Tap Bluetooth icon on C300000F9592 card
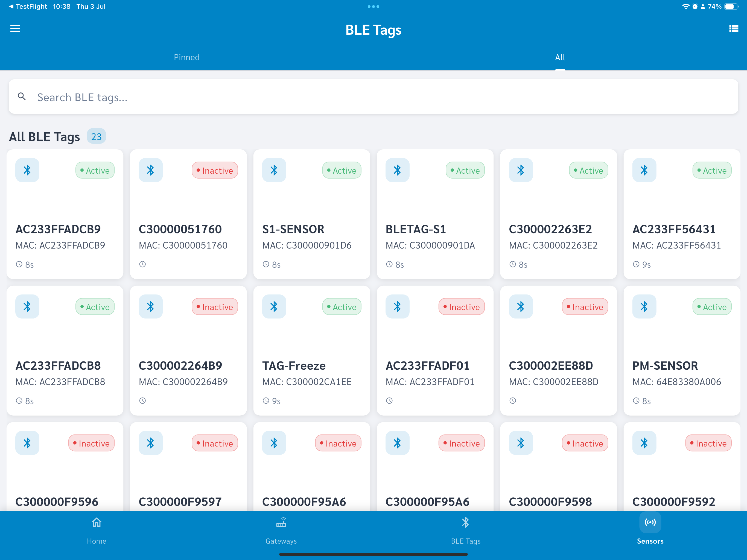Image resolution: width=747 pixels, height=560 pixels. click(x=644, y=443)
